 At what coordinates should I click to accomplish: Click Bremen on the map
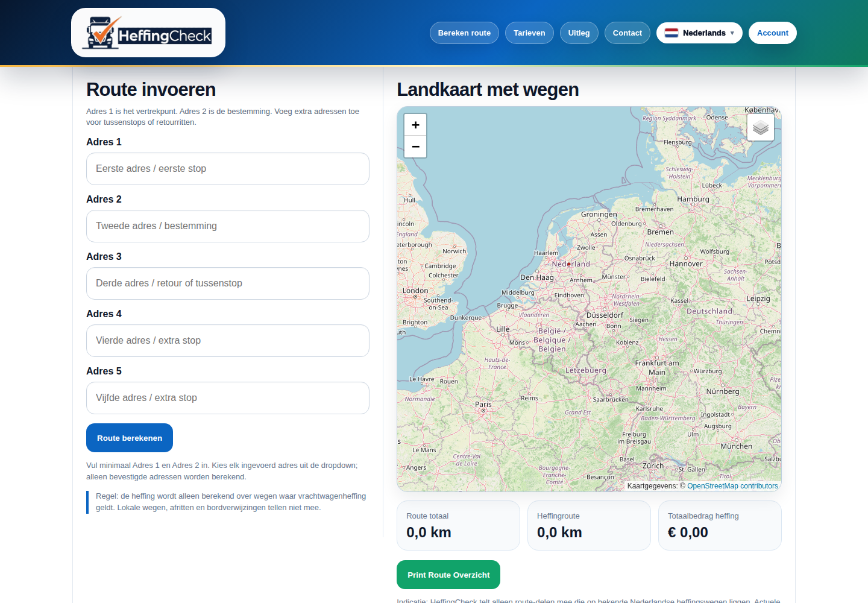(661, 232)
